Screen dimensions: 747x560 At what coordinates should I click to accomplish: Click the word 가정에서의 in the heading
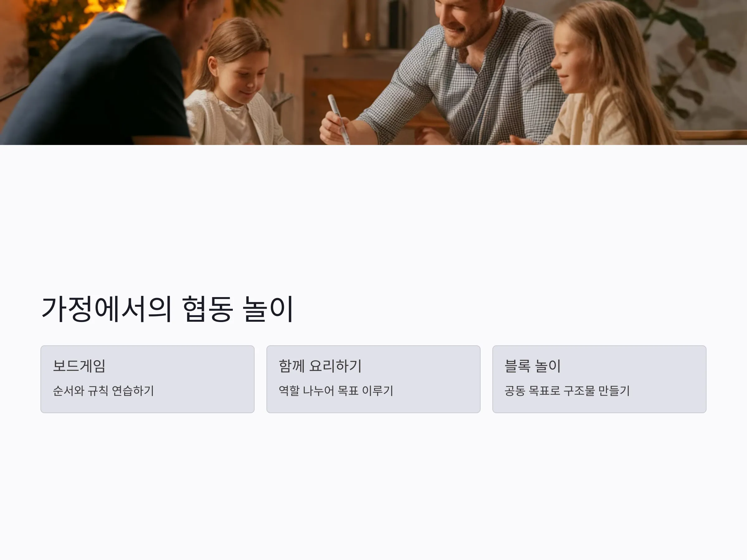106,309
